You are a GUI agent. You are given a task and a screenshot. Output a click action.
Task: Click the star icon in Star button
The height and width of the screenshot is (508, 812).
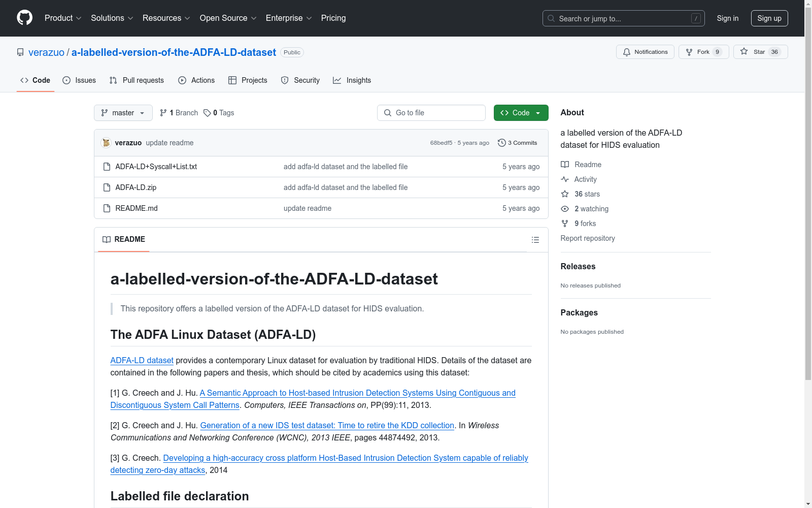click(744, 51)
